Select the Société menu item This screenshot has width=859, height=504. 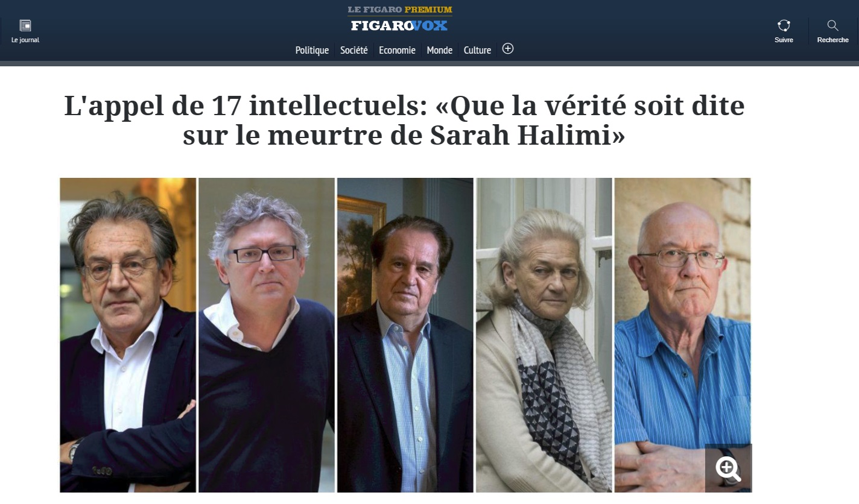click(x=353, y=50)
